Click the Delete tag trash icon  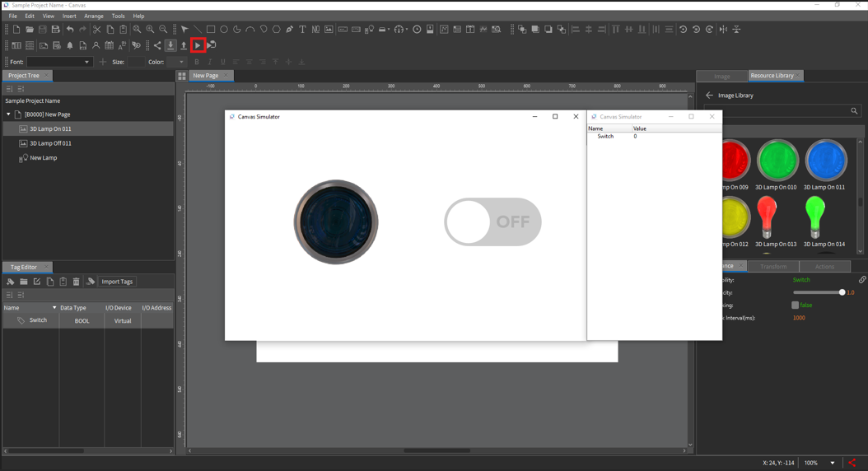coord(76,282)
